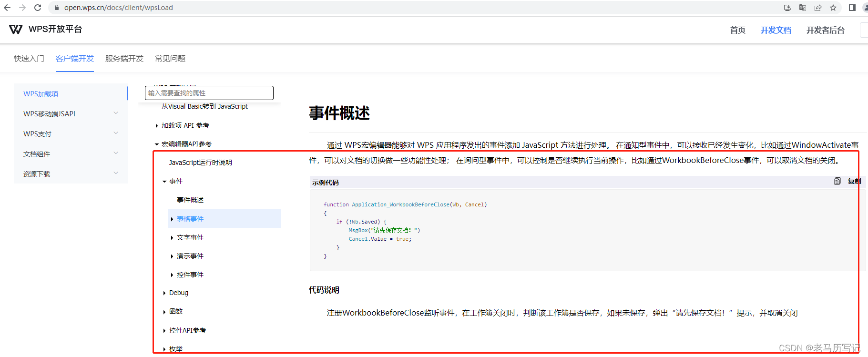868x357 pixels.
Task: Open 从Visual Basic转到 JavaScript entry
Action: click(x=204, y=106)
